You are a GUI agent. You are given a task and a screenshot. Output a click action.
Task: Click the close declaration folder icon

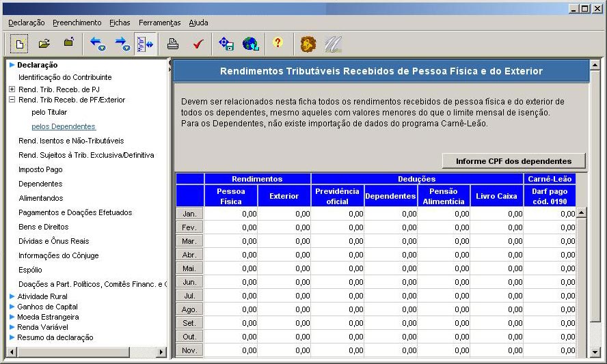68,44
